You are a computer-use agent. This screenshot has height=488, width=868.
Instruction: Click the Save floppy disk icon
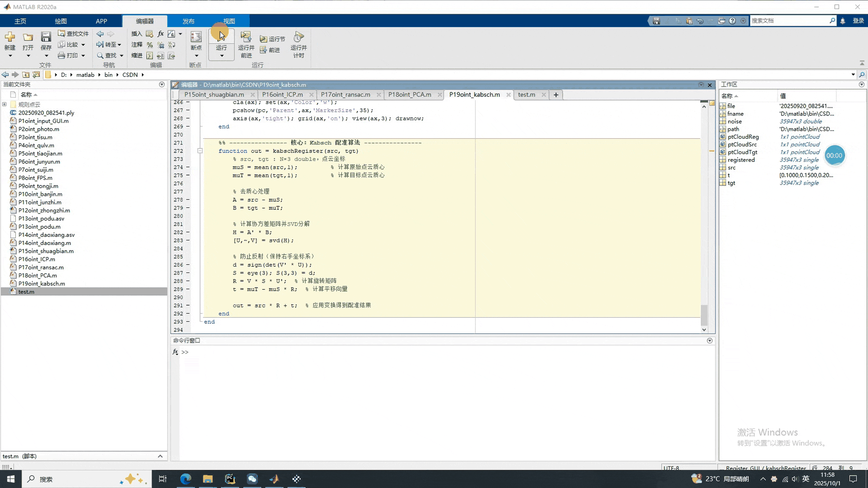pyautogui.click(x=46, y=37)
